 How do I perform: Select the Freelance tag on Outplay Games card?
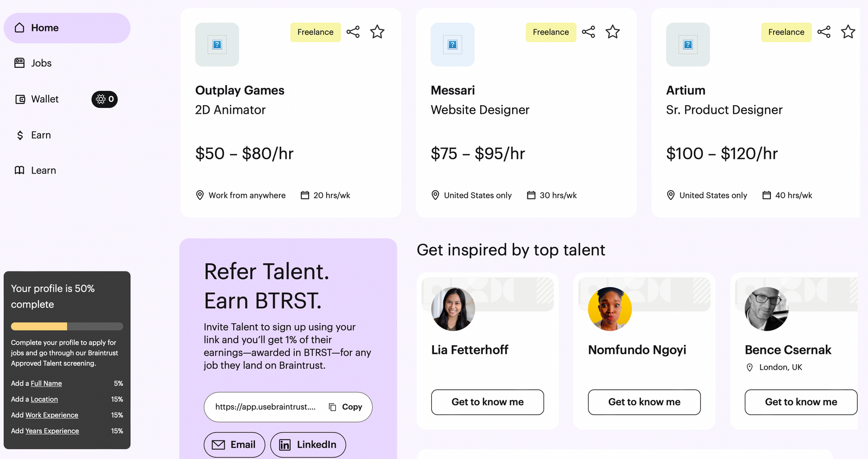pyautogui.click(x=315, y=32)
